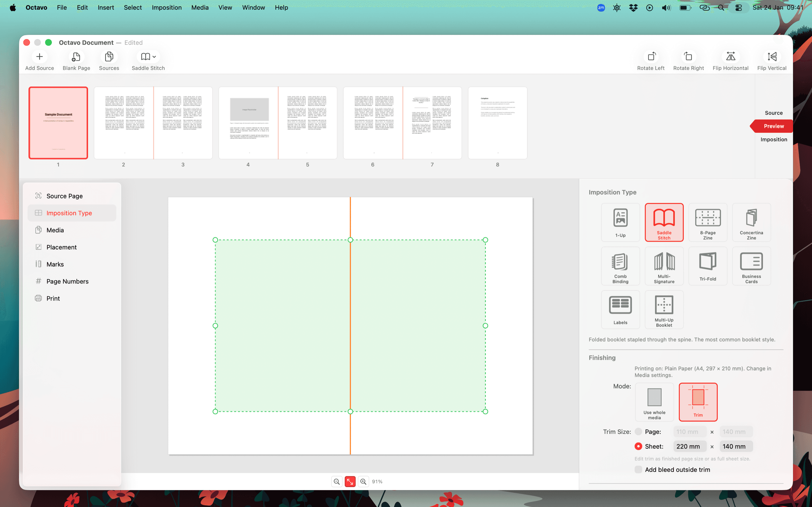
Task: Select the Business Cards imposition
Action: pos(751,266)
